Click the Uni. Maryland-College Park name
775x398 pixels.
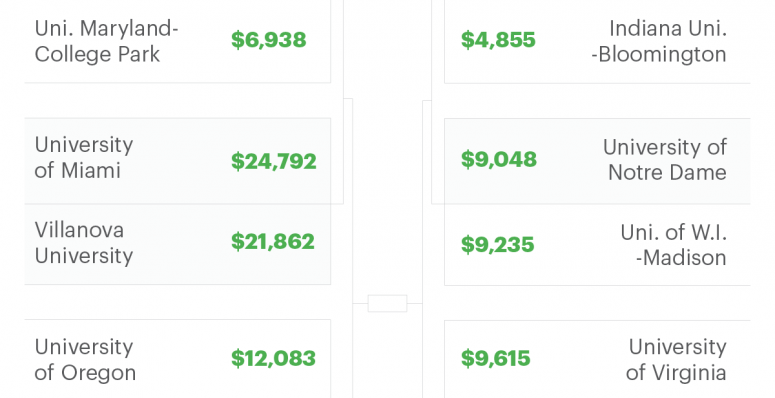(x=106, y=42)
